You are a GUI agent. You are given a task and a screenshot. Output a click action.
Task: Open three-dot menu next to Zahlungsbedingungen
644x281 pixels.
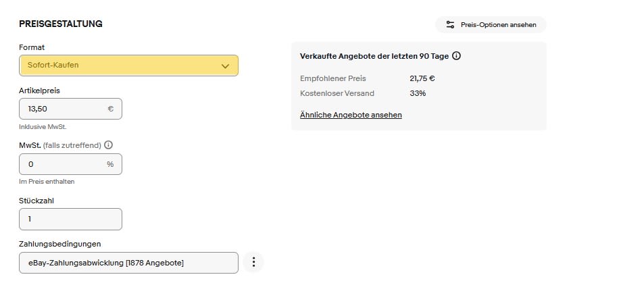[253, 262]
